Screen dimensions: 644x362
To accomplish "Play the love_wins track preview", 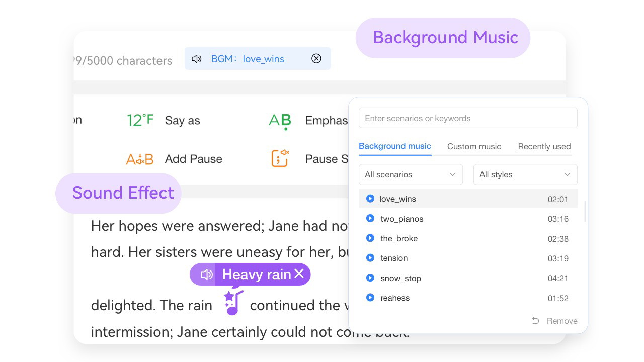I will tap(370, 199).
